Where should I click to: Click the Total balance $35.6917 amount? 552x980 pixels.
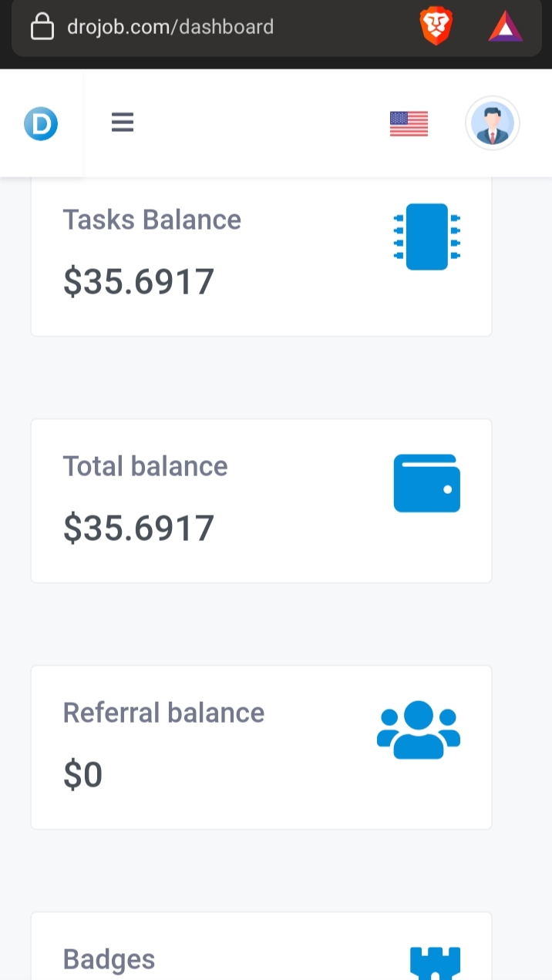pyautogui.click(x=139, y=529)
